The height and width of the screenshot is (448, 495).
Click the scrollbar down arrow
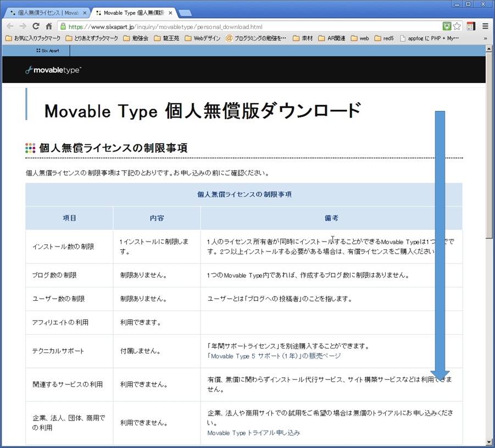pyautogui.click(x=489, y=442)
